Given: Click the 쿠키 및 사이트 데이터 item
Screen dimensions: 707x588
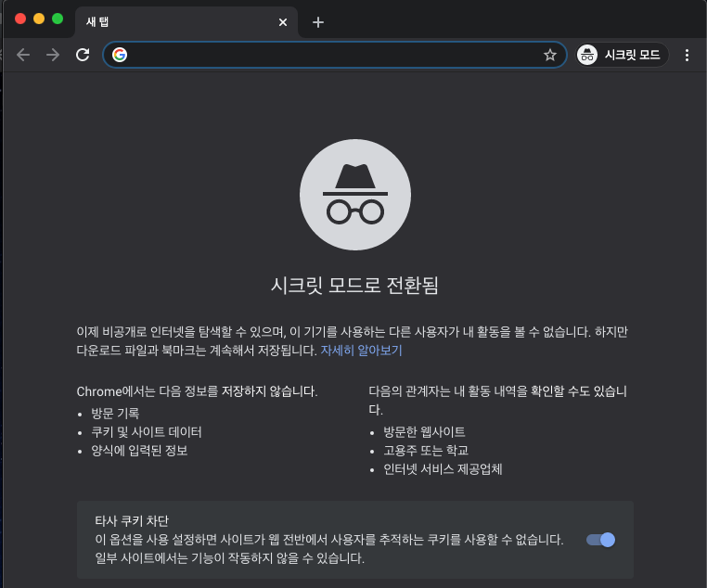Looking at the screenshot, I should pyautogui.click(x=147, y=431).
